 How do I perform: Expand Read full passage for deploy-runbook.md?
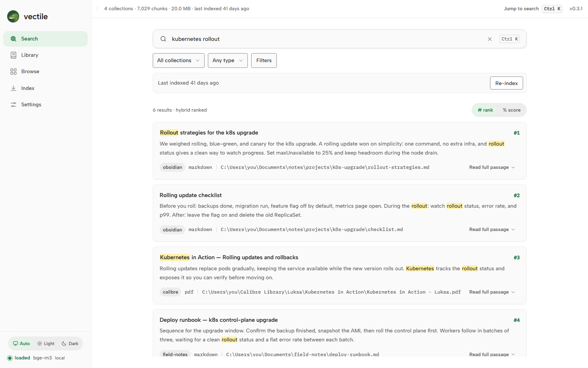pos(492,354)
